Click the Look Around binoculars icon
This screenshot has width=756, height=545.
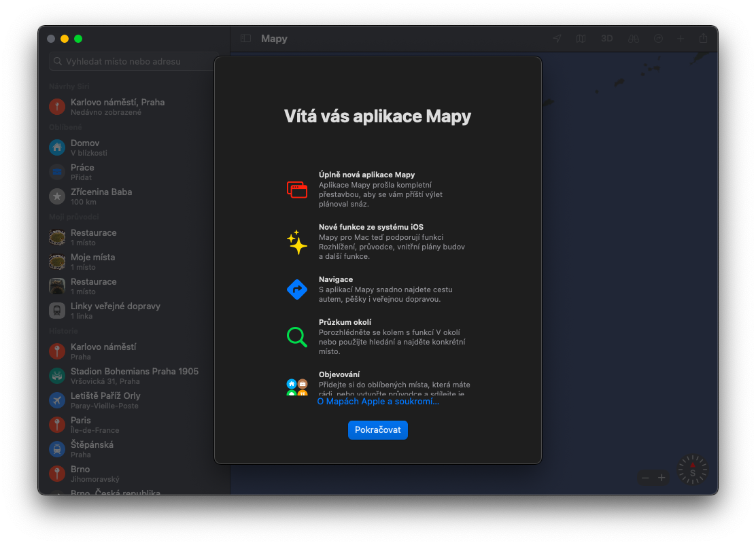point(634,39)
